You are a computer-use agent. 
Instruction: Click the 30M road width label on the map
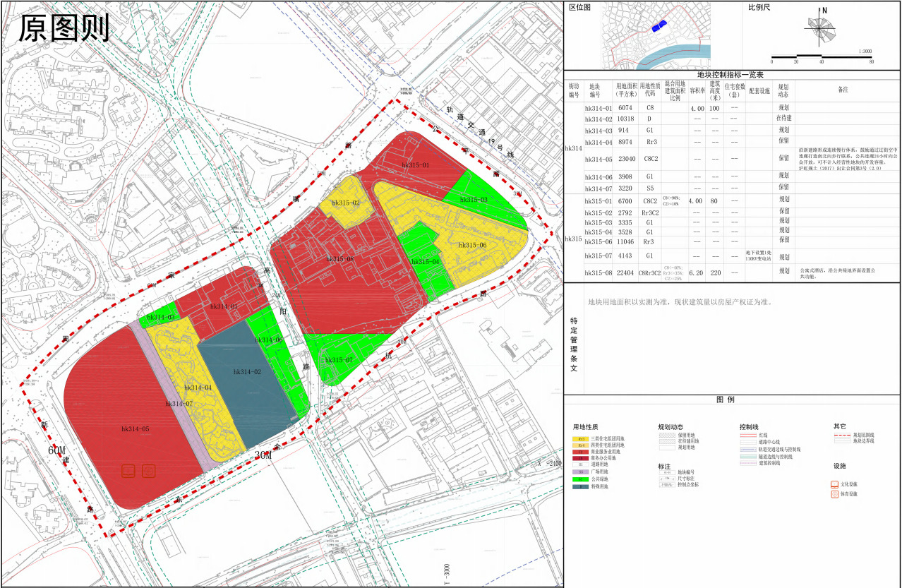[x=263, y=455]
